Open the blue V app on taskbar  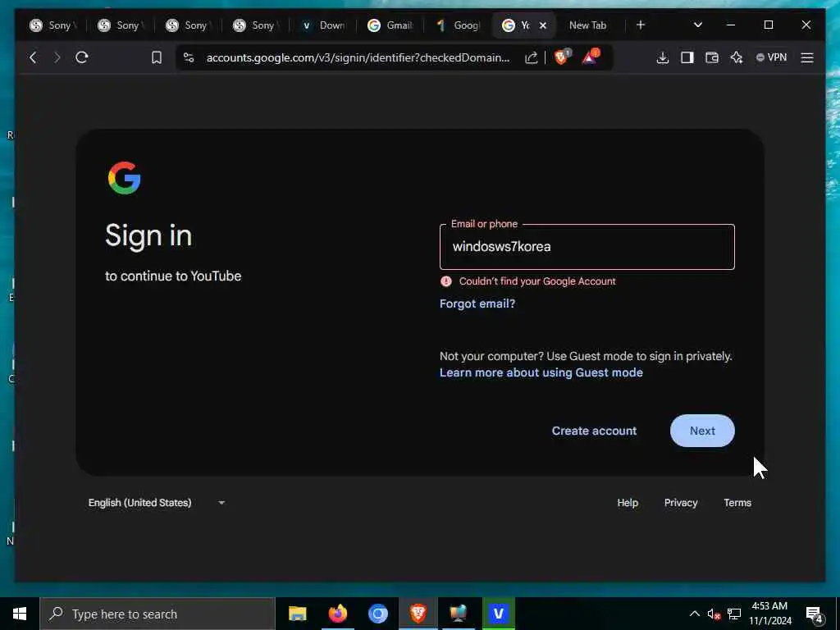pos(498,614)
